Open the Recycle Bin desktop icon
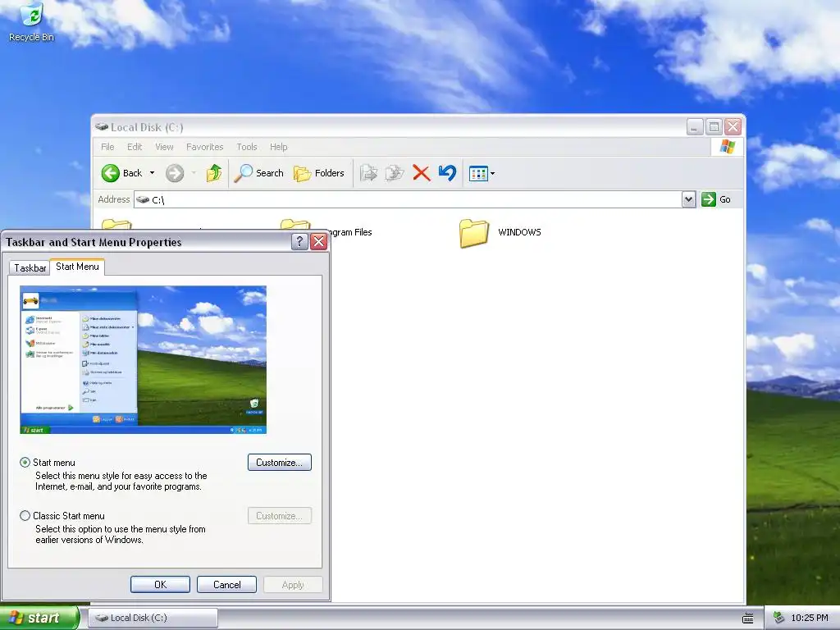Image resolution: width=840 pixels, height=630 pixels. tap(31, 21)
